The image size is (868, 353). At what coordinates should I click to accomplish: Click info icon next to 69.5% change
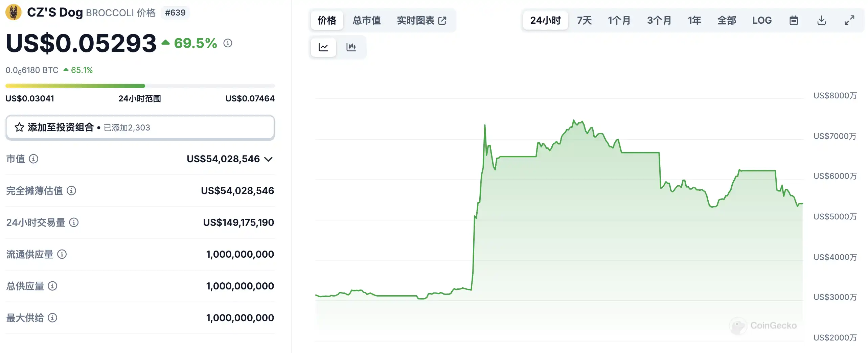pos(228,43)
